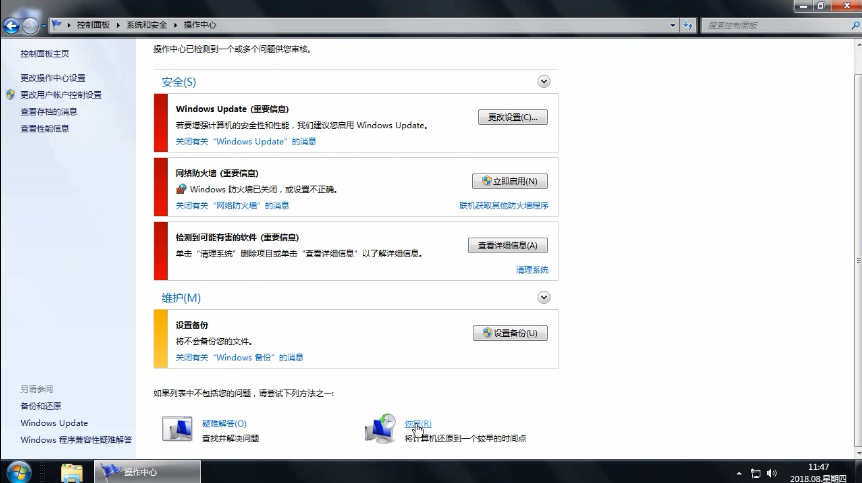862x483 pixels.
Task: Click the 设置备份(U) button
Action: [x=510, y=333]
